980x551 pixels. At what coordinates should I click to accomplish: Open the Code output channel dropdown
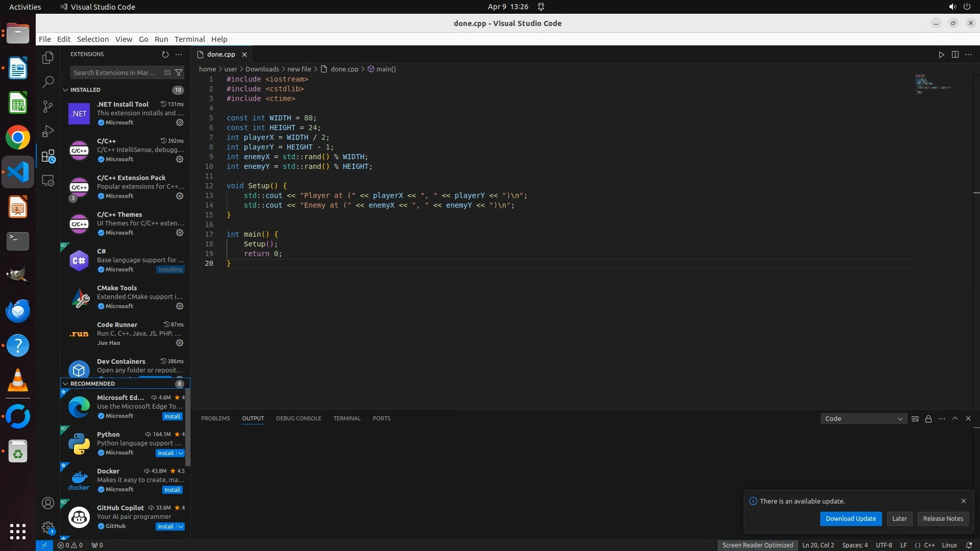point(864,419)
